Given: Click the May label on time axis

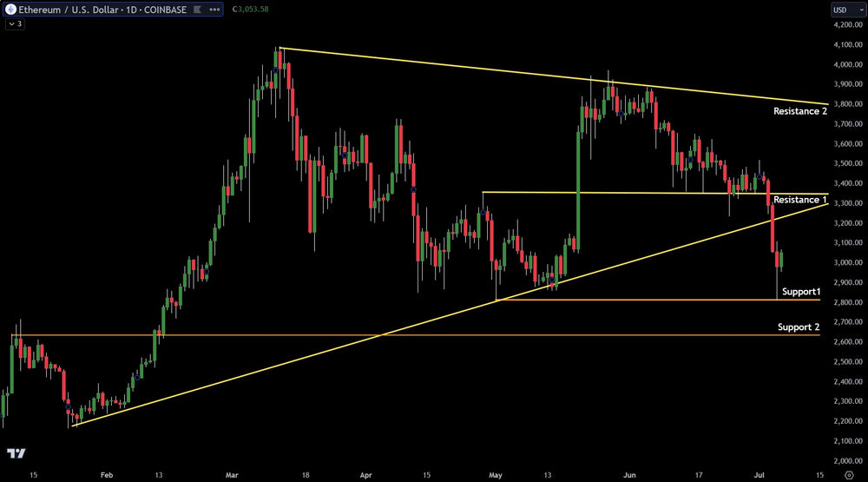Looking at the screenshot, I should [496, 475].
